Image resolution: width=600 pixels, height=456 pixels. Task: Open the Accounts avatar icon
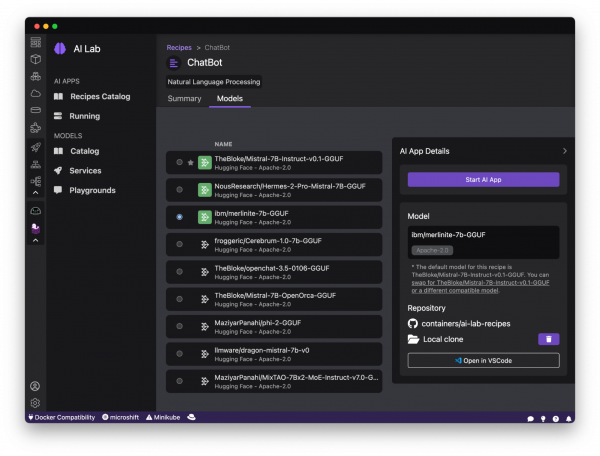[x=35, y=386]
